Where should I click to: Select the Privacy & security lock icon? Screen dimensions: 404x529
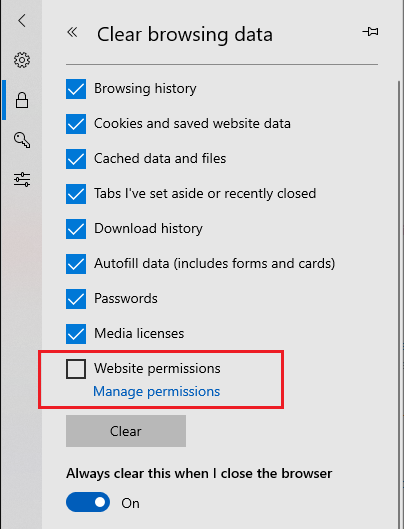point(22,100)
